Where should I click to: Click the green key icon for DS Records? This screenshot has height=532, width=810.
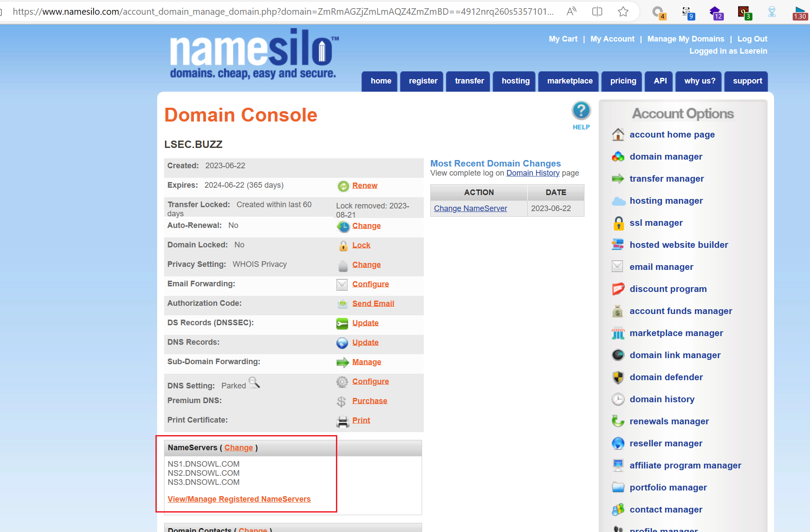click(342, 324)
